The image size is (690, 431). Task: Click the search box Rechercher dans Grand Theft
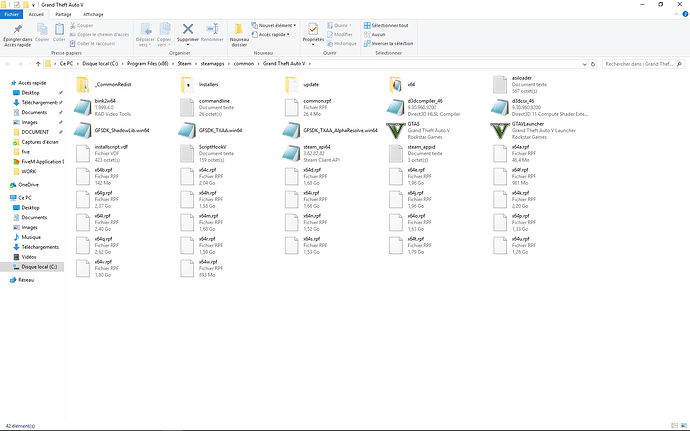pos(643,64)
